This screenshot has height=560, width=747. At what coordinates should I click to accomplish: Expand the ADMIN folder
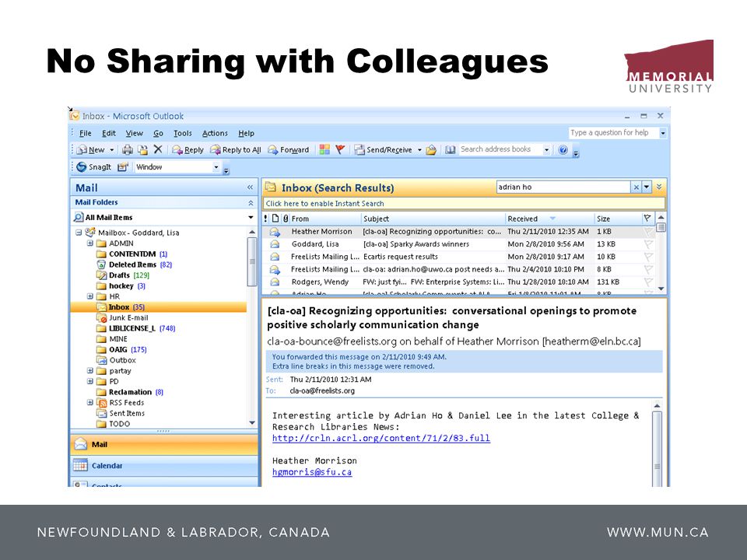[x=90, y=243]
